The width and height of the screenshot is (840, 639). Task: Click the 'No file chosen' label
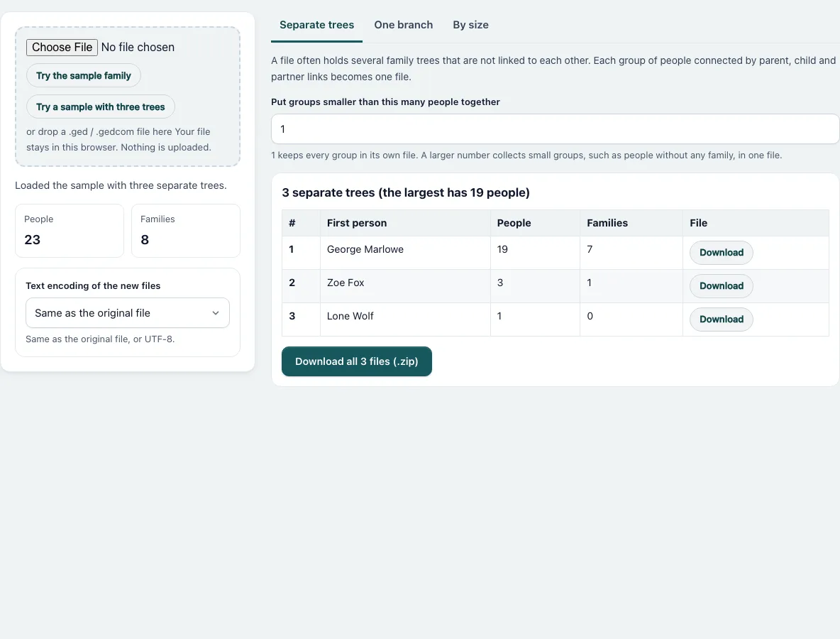tap(138, 47)
